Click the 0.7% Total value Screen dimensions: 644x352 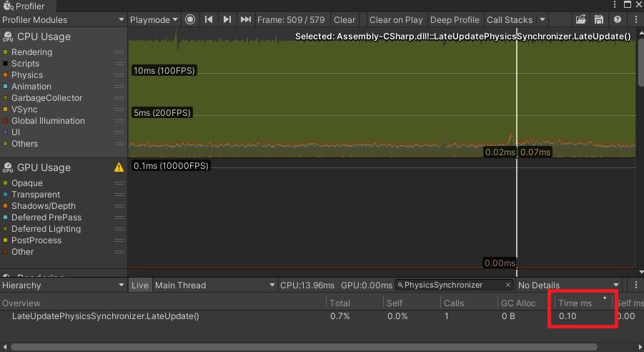point(340,316)
